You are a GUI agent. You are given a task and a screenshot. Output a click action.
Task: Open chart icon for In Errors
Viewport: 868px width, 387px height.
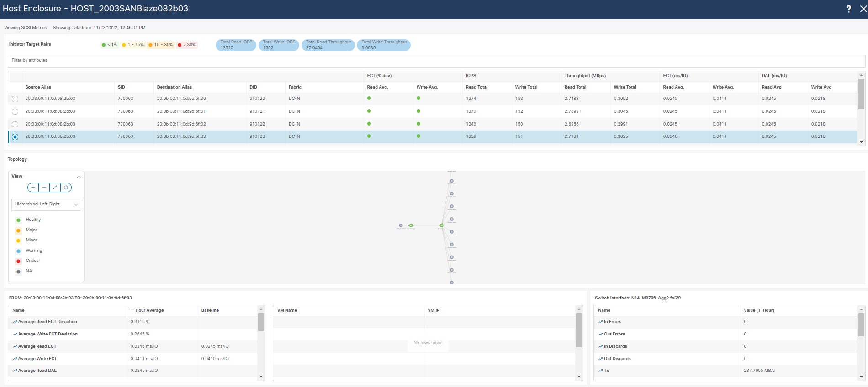[x=600, y=322]
